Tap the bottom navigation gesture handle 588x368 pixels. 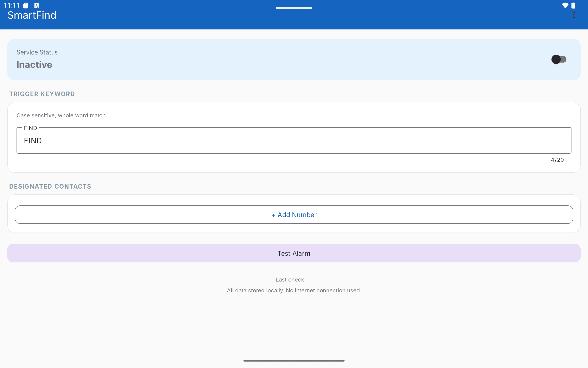(x=294, y=360)
